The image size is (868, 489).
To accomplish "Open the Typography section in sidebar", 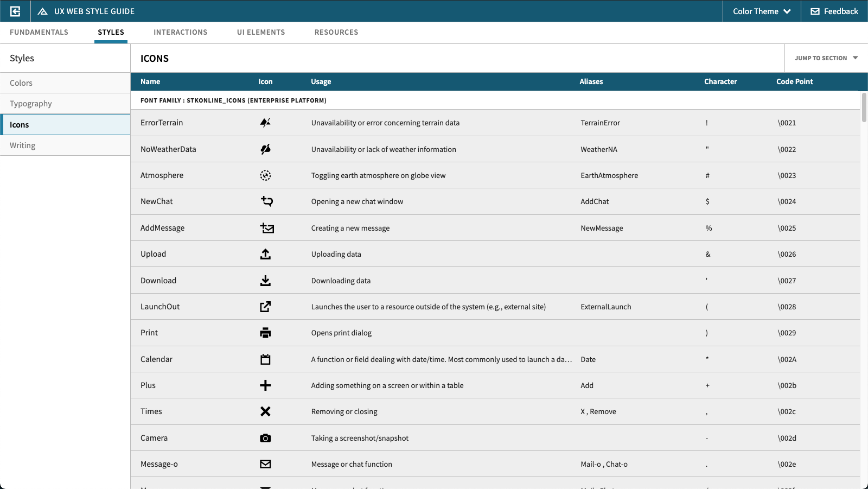I will 31,104.
